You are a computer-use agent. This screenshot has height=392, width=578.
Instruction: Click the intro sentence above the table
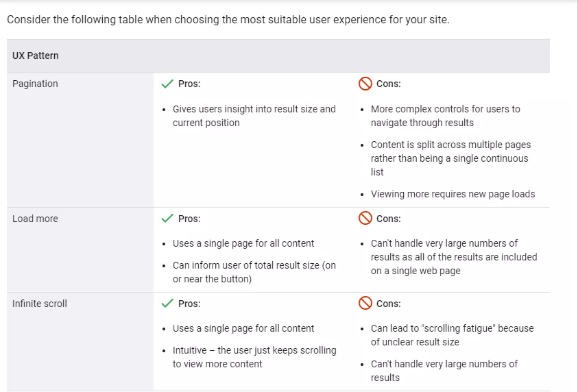coord(228,19)
